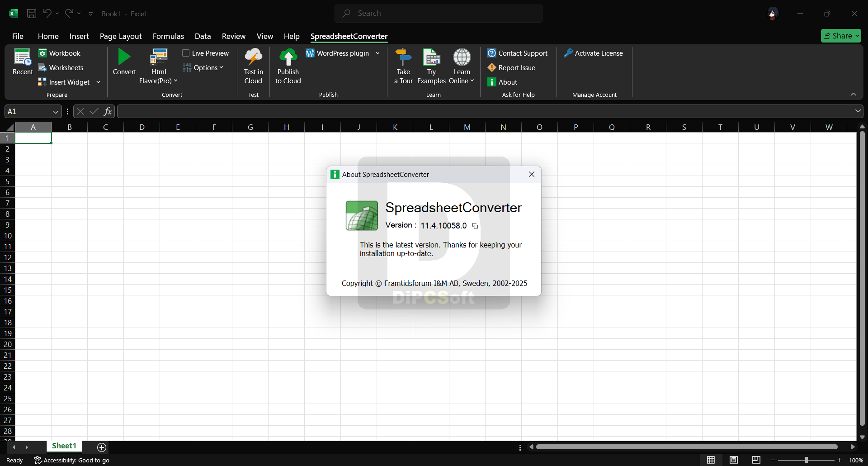This screenshot has width=868, height=466.
Task: Open the Name Box dropdown
Action: 56,111
